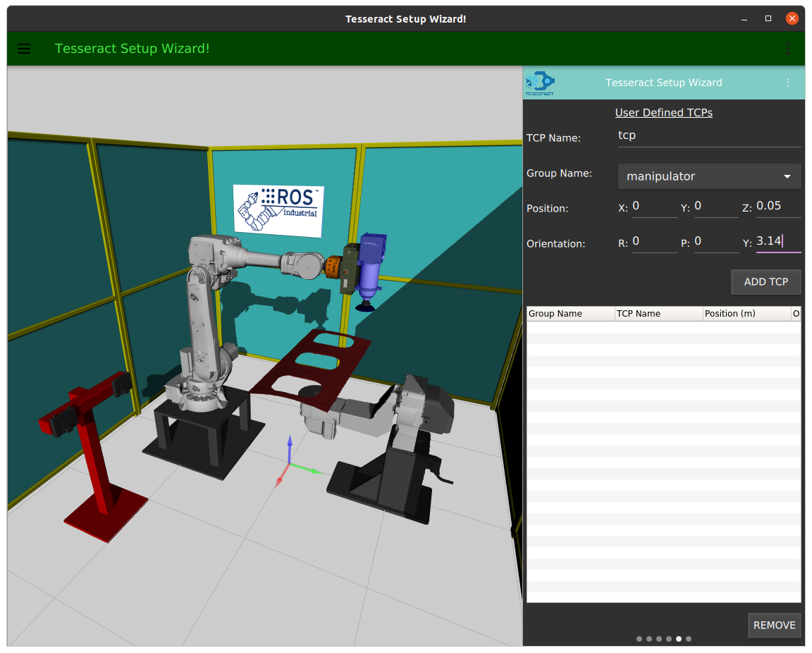Go to the first wizard page dot
Viewport: 812px width, 653px height.
[x=639, y=639]
